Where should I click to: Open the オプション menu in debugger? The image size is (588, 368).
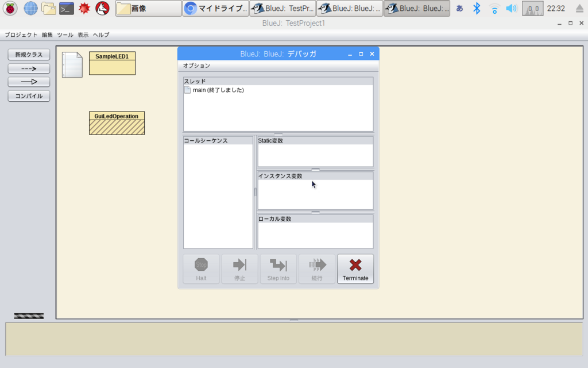click(x=196, y=66)
